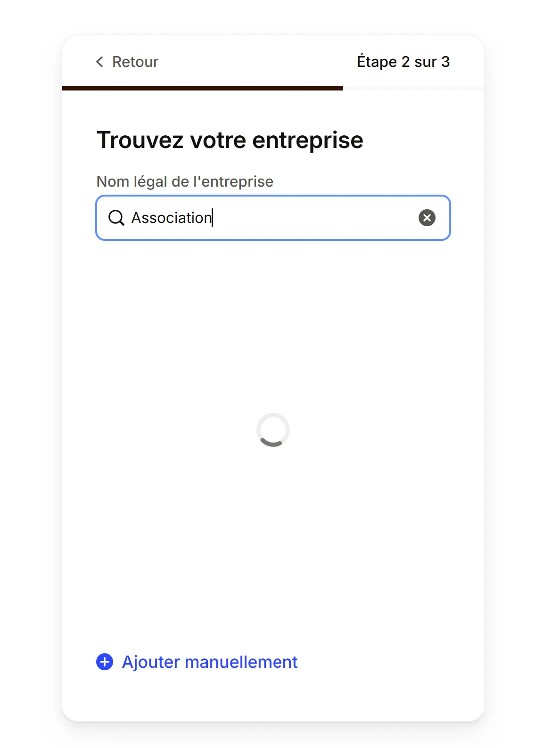Click the number 3 in the step indicator
This screenshot has height=748, width=560.
point(445,62)
